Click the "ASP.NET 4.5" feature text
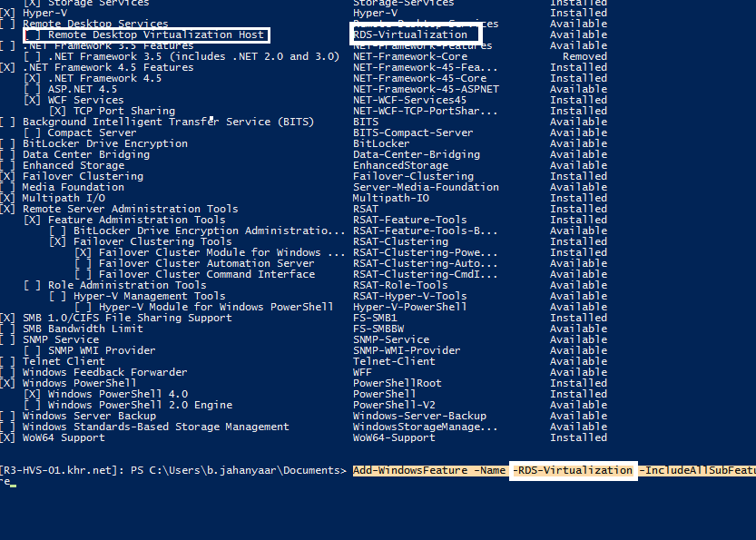756x540 pixels. tap(83, 89)
